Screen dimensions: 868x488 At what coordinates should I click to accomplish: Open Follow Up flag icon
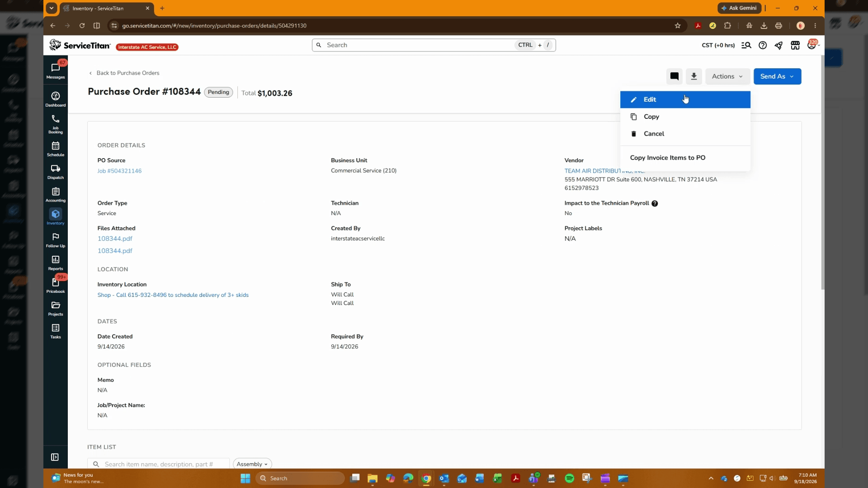[56, 240]
